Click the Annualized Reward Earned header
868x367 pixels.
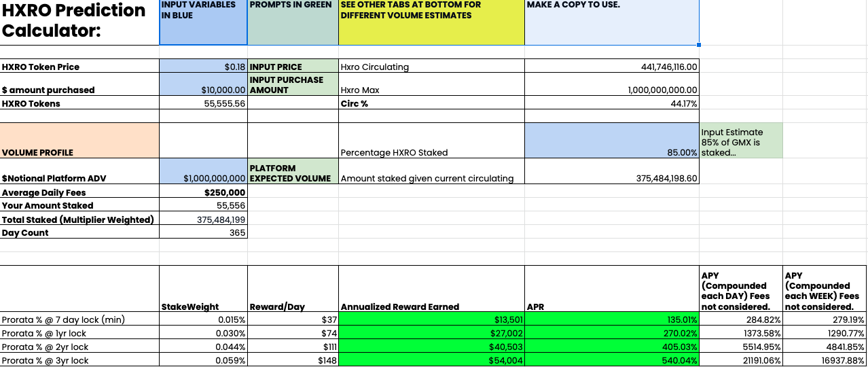pos(431,289)
